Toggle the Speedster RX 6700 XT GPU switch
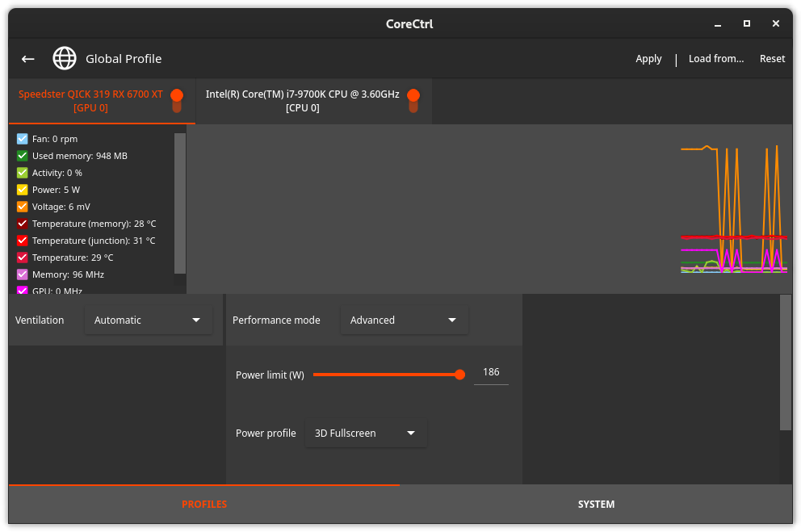The image size is (801, 532). [x=177, y=101]
